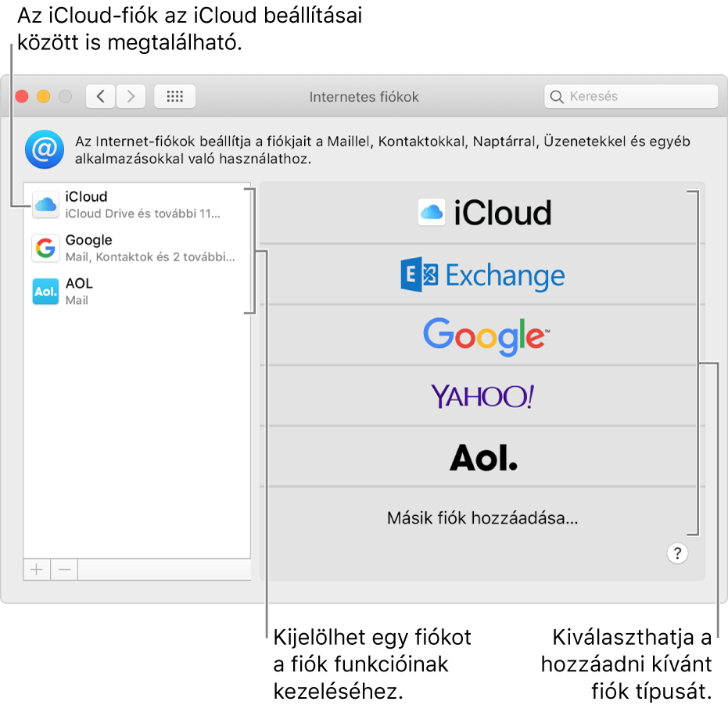Select the Google account in the sidebar
Screen dimensions: 728x705
tap(137, 248)
